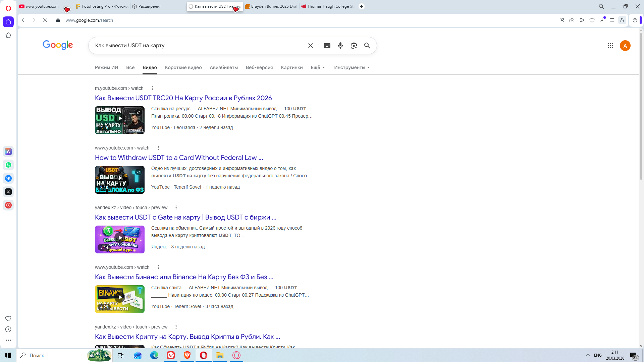Switch to the Короткие видео tab
This screenshot has height=362, width=644.
pyautogui.click(x=183, y=67)
